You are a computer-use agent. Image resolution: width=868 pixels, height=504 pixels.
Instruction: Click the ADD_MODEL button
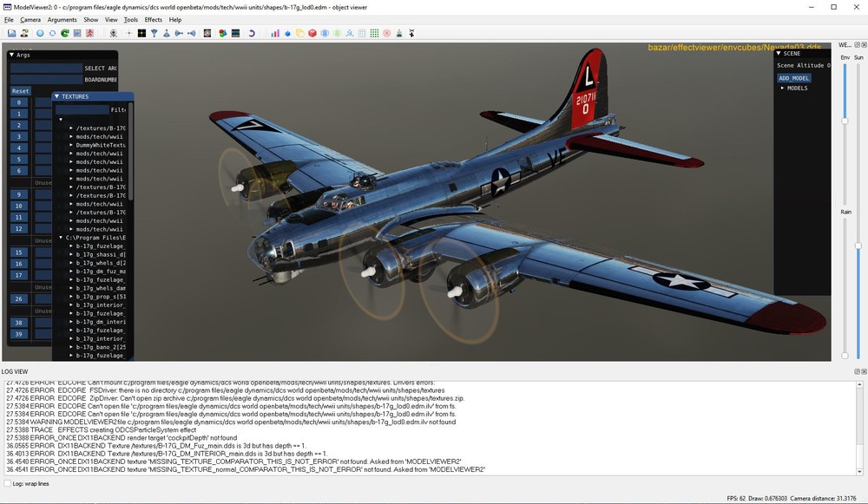796,78
